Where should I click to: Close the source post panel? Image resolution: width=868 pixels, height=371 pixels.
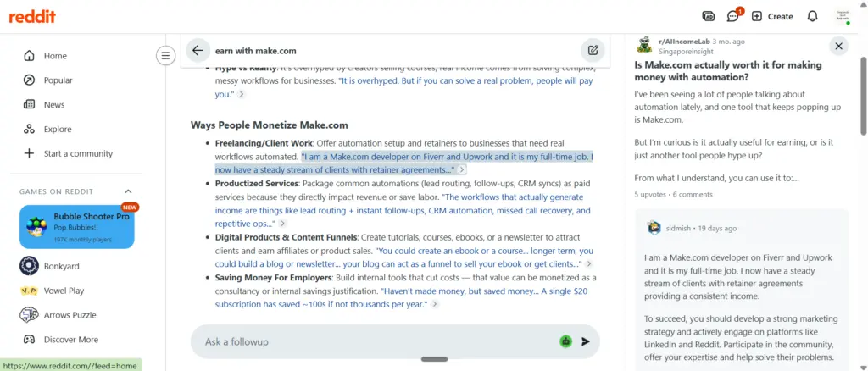(838, 46)
